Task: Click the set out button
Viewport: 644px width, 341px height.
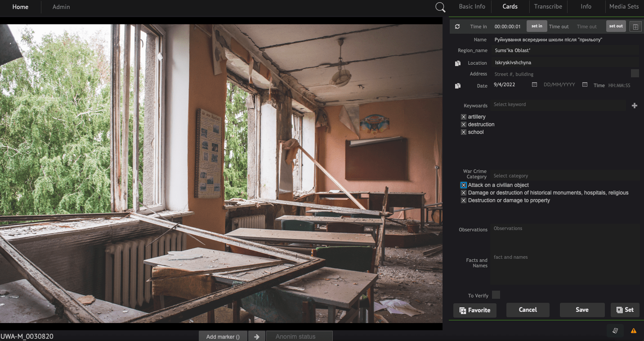Action: tap(616, 26)
